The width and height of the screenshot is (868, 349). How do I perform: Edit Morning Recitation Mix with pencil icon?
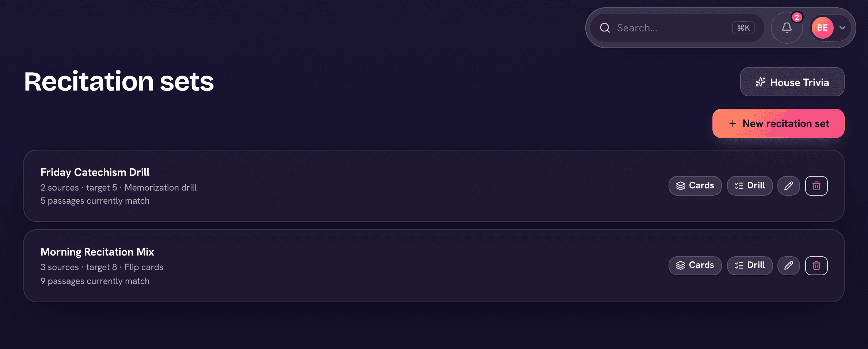[x=788, y=265]
